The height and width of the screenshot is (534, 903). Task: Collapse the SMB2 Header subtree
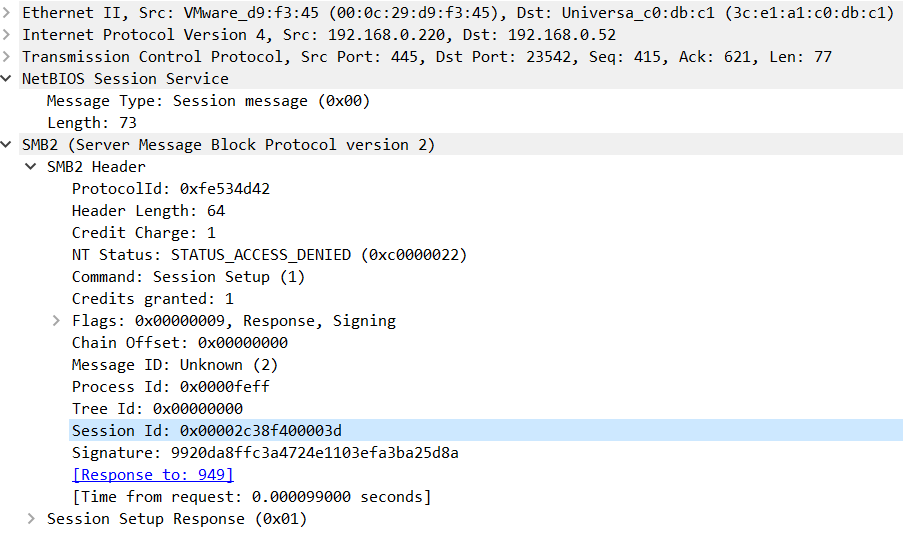[x=31, y=166]
